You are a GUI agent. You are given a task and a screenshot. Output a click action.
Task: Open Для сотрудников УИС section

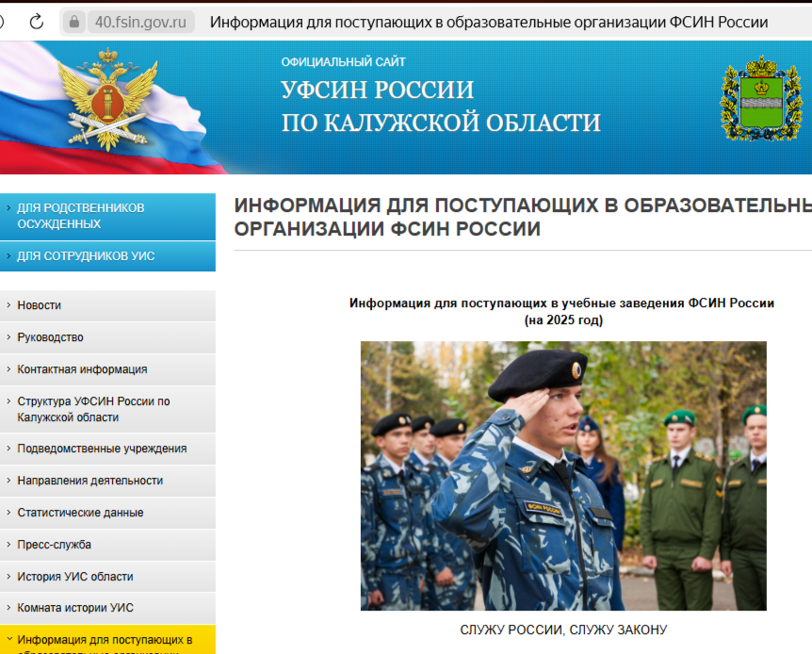click(x=107, y=256)
